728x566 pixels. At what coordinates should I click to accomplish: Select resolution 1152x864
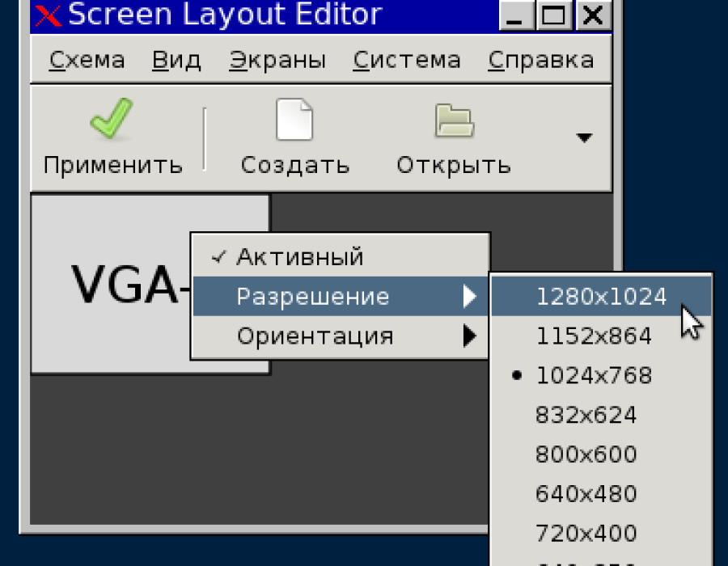click(x=601, y=336)
